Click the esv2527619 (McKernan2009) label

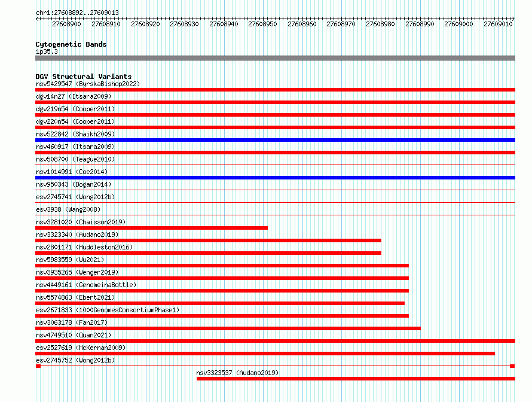coord(81,348)
